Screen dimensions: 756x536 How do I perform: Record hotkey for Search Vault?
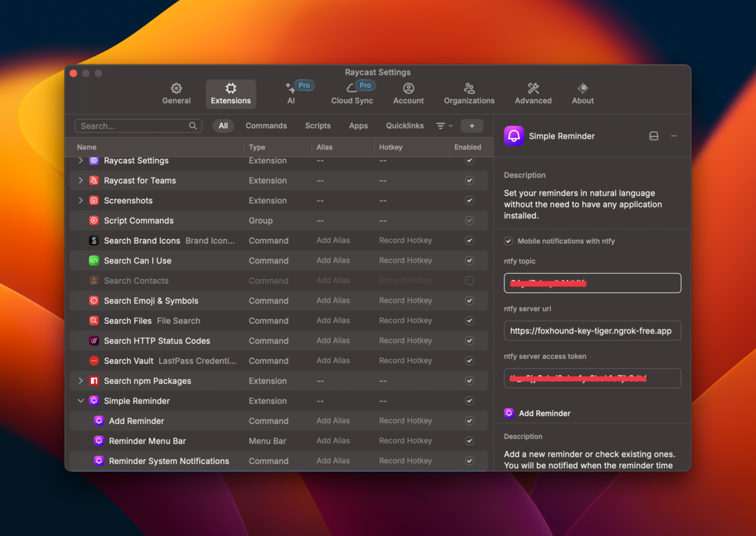tap(405, 360)
